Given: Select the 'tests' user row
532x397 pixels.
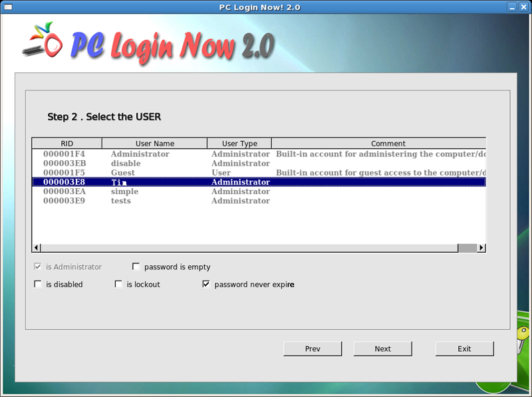Looking at the screenshot, I should point(259,201).
